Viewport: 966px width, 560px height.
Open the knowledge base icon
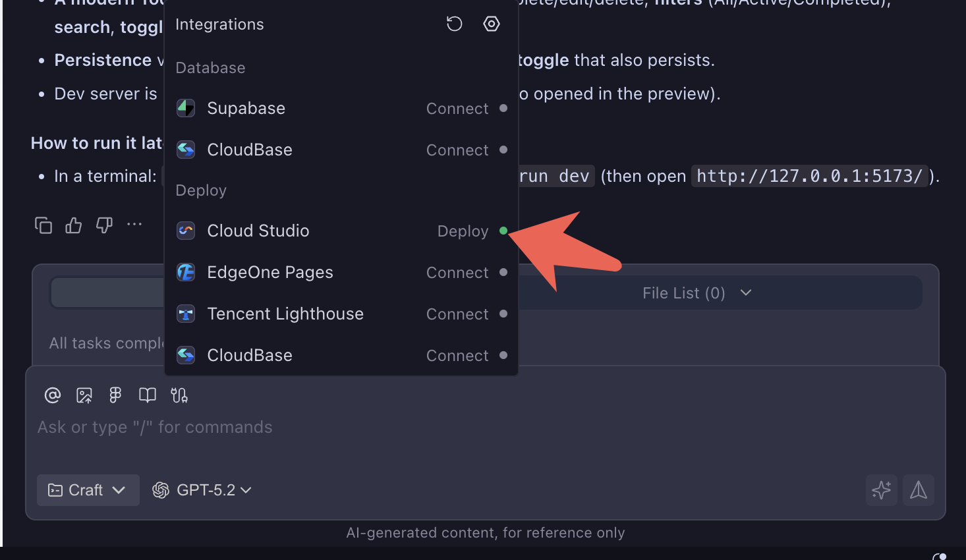tap(147, 395)
